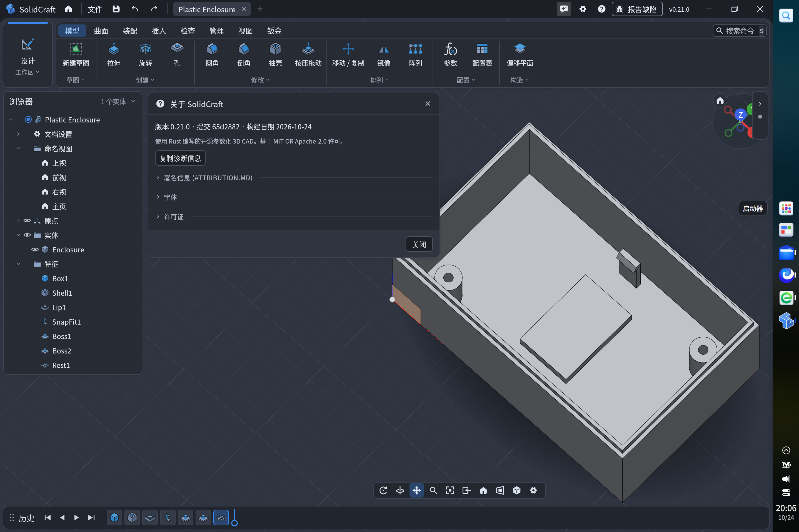Open the 配置表 configuration table
This screenshot has height=532, width=799.
click(x=482, y=55)
